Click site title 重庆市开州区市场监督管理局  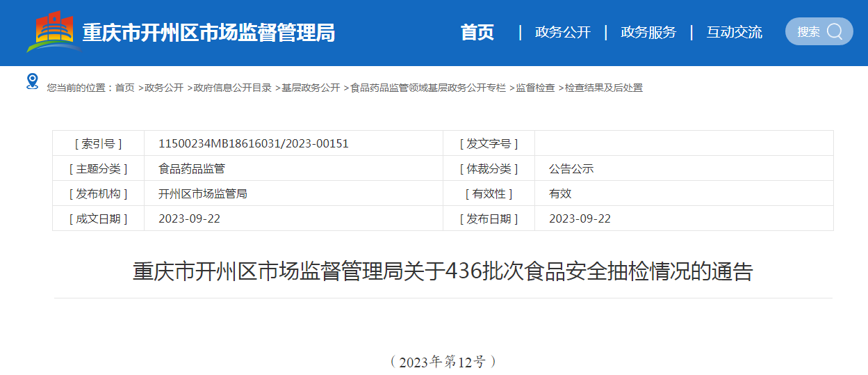tap(208, 33)
